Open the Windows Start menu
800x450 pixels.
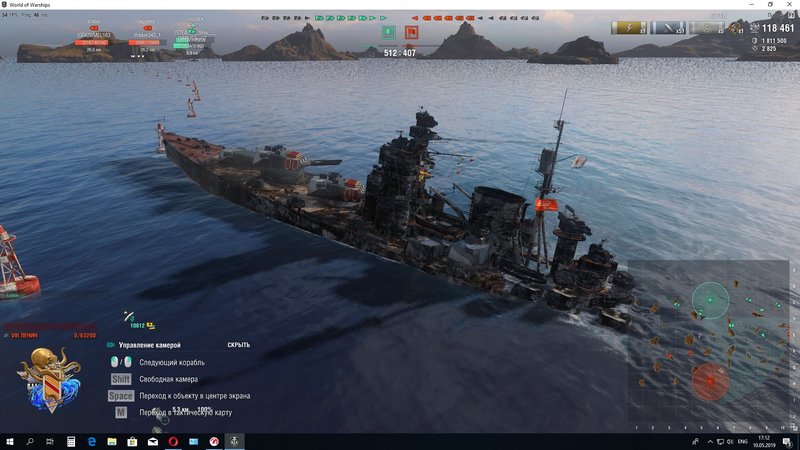tap(9, 441)
